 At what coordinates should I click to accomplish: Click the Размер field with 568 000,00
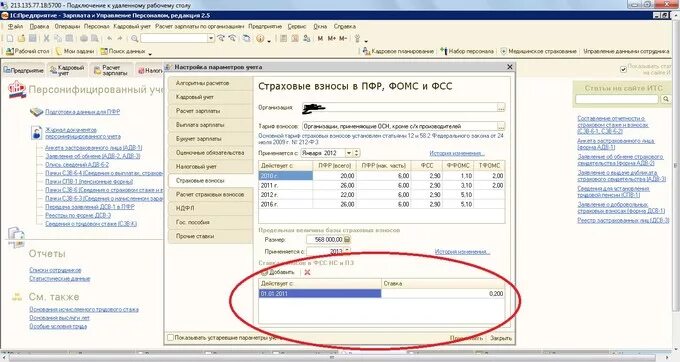point(328,240)
